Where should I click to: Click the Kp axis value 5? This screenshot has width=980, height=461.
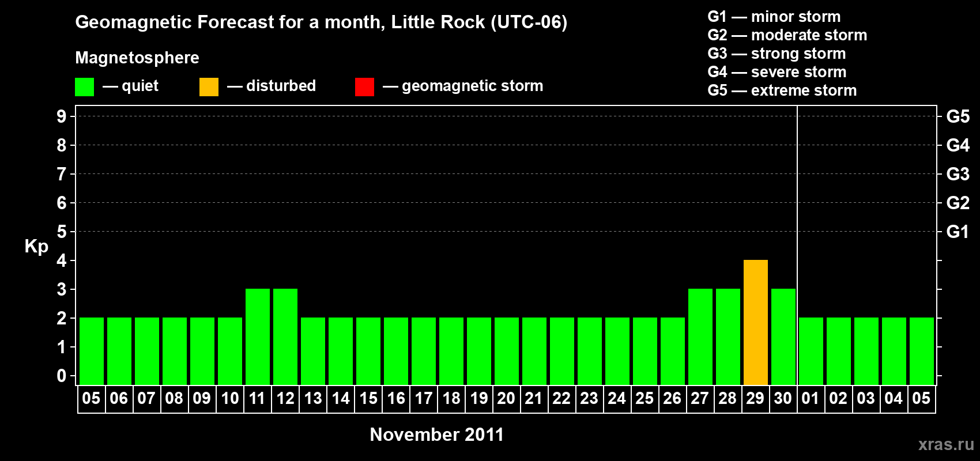point(62,232)
